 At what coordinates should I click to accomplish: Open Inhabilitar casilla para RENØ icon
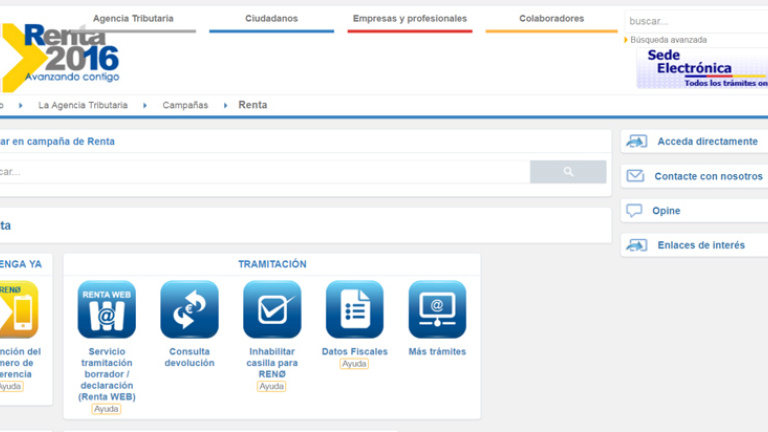[x=272, y=309]
